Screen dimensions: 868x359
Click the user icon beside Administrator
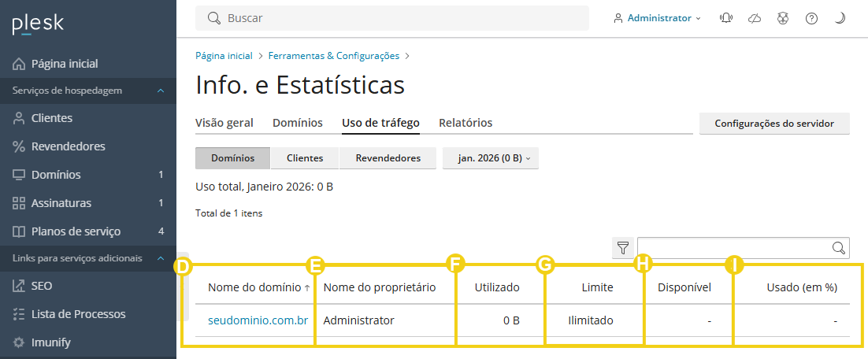pyautogui.click(x=618, y=18)
